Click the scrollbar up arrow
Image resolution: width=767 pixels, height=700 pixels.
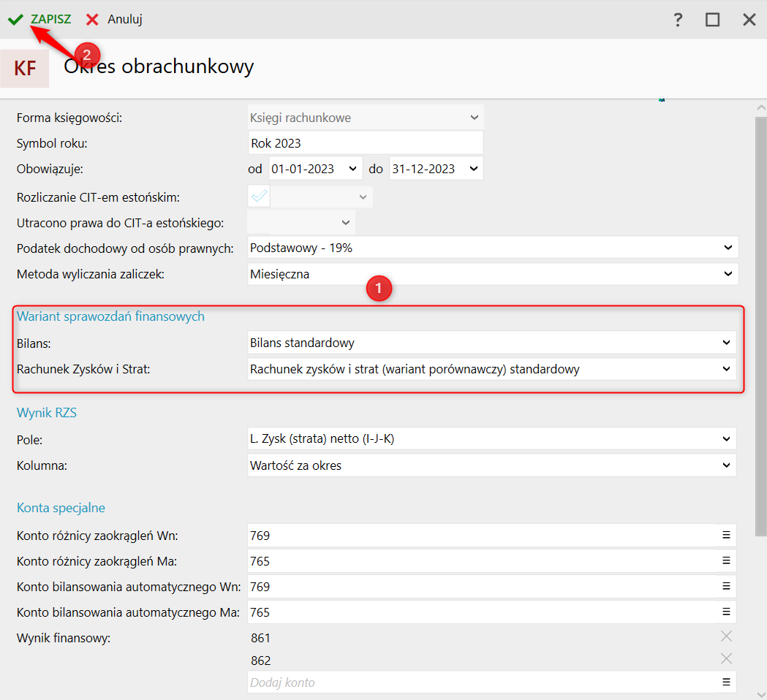(x=760, y=107)
